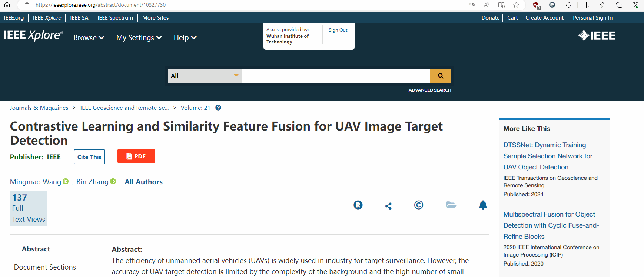Expand the Browse menu
This screenshot has height=277, width=644.
89,37
